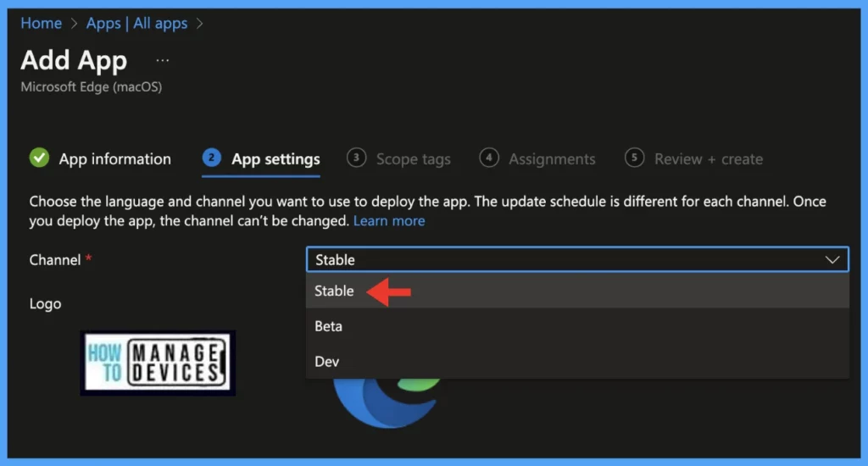Click the Channel dropdown chevron arrow
868x466 pixels.
[x=832, y=259]
